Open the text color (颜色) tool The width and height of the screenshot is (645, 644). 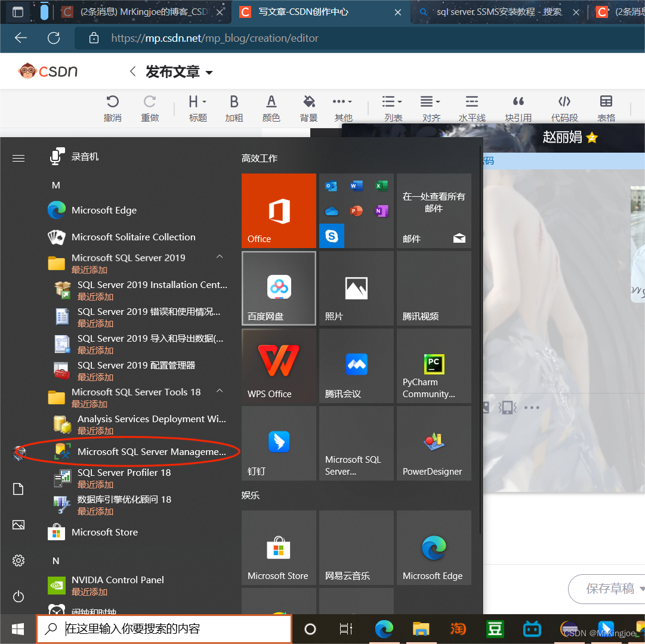271,108
